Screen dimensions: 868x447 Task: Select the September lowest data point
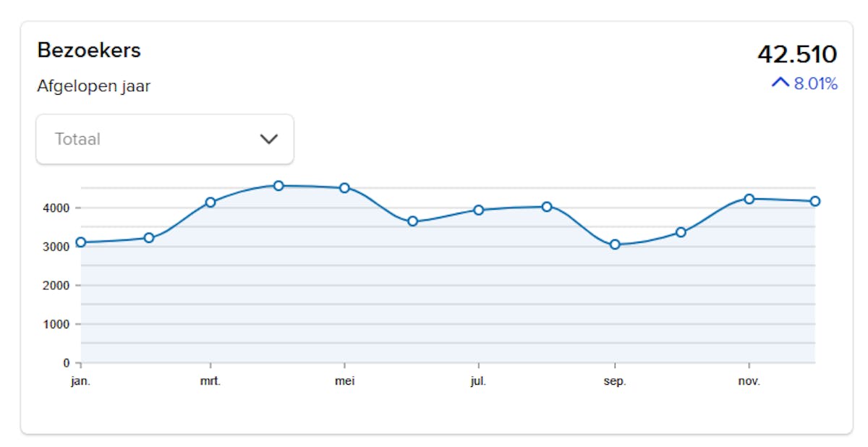pyautogui.click(x=615, y=244)
